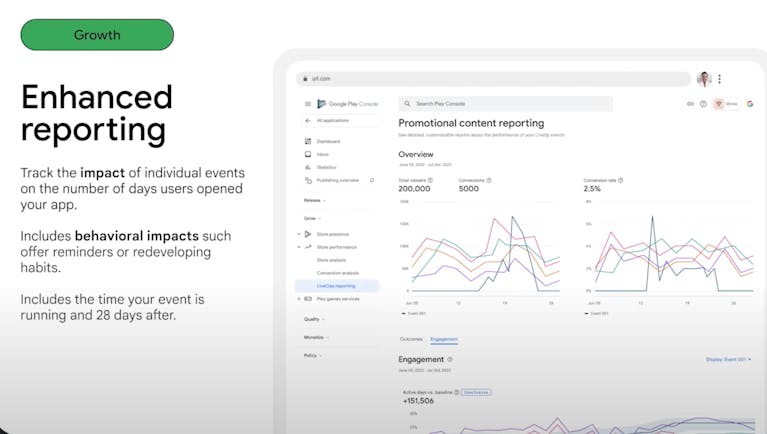Screen dimensions: 767x434
Task: Open the Inbox icon in the sidebar
Action: click(308, 154)
